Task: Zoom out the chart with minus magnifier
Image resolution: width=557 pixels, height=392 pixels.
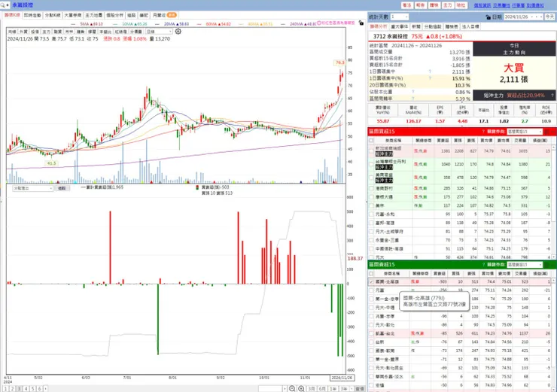Action: 292,388
